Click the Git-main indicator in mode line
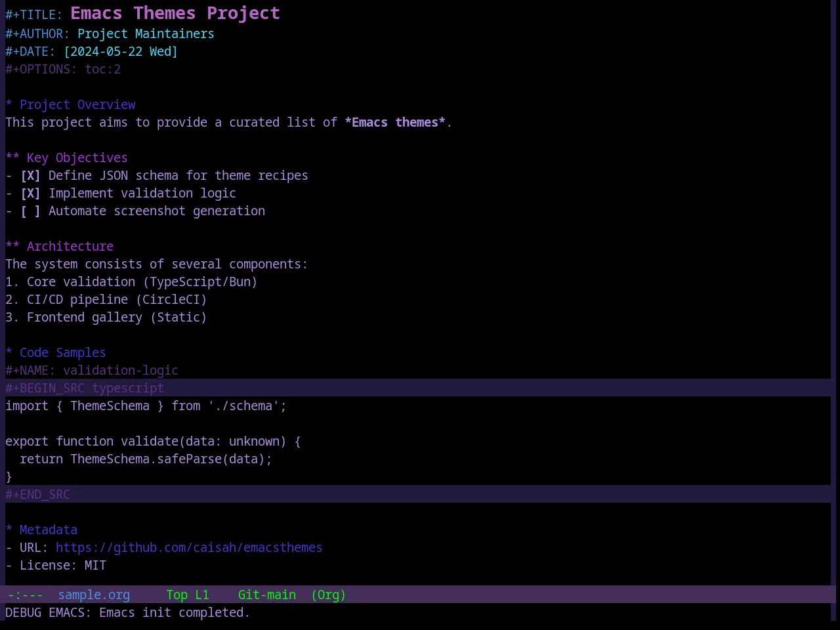 coord(267,595)
